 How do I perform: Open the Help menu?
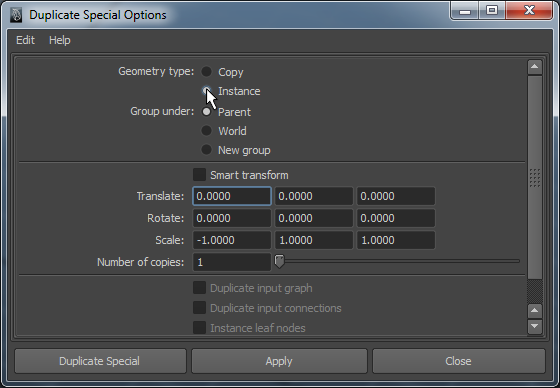[x=60, y=40]
